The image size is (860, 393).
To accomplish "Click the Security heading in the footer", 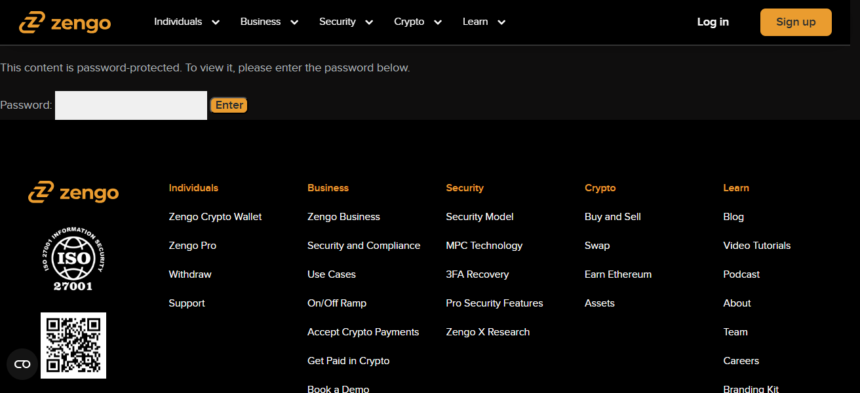I will tap(465, 188).
